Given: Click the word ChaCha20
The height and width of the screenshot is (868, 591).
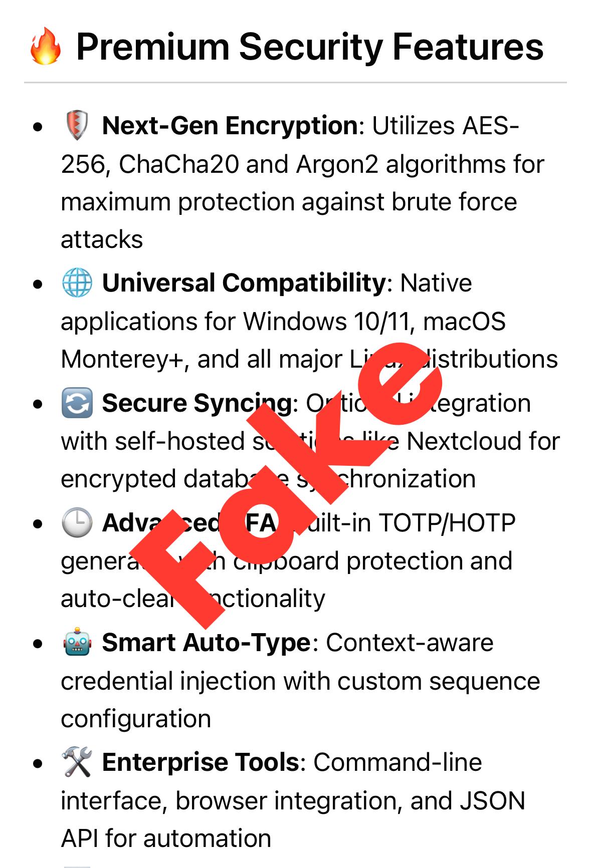Looking at the screenshot, I should point(179,164).
